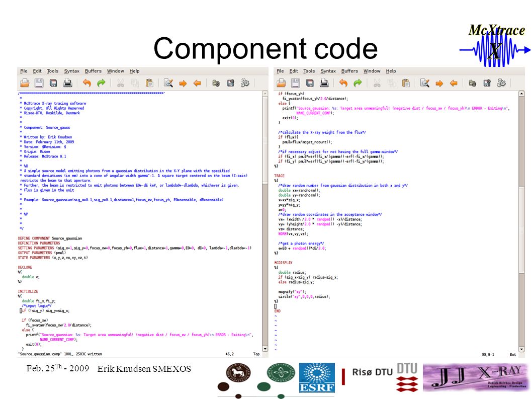Screen dimensions: 532x399
Task: Click 'INITIALIZE' keyword in left editor
Action: (x=28, y=291)
